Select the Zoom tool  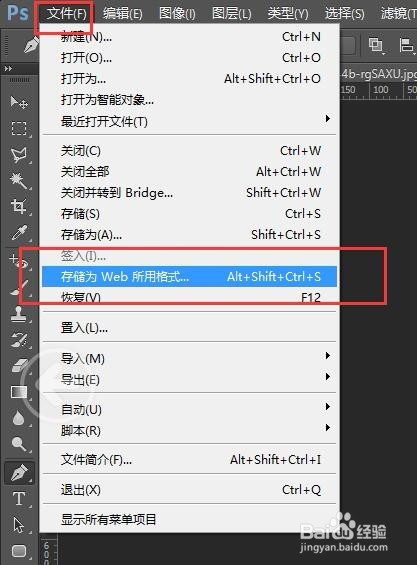click(x=19, y=444)
